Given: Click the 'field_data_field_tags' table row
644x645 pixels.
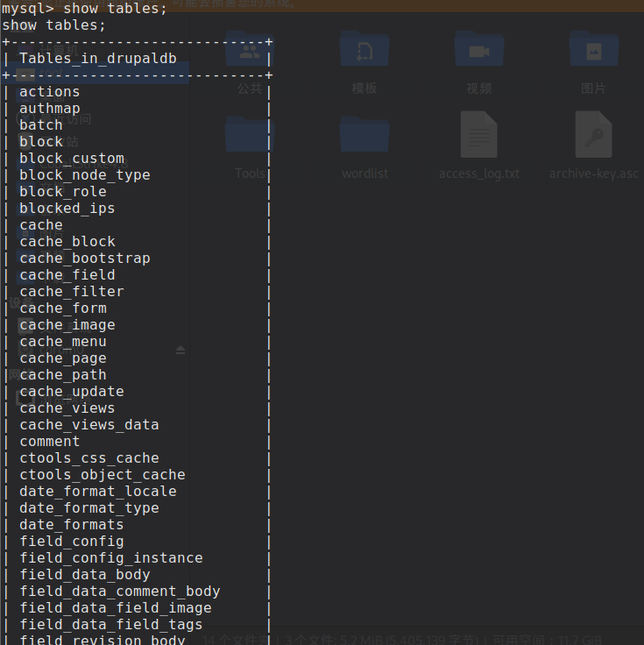Looking at the screenshot, I should (137, 625).
